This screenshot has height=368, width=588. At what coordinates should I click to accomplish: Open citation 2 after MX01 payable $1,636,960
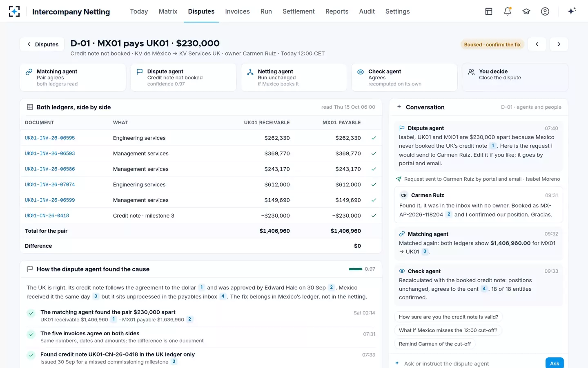(x=189, y=319)
